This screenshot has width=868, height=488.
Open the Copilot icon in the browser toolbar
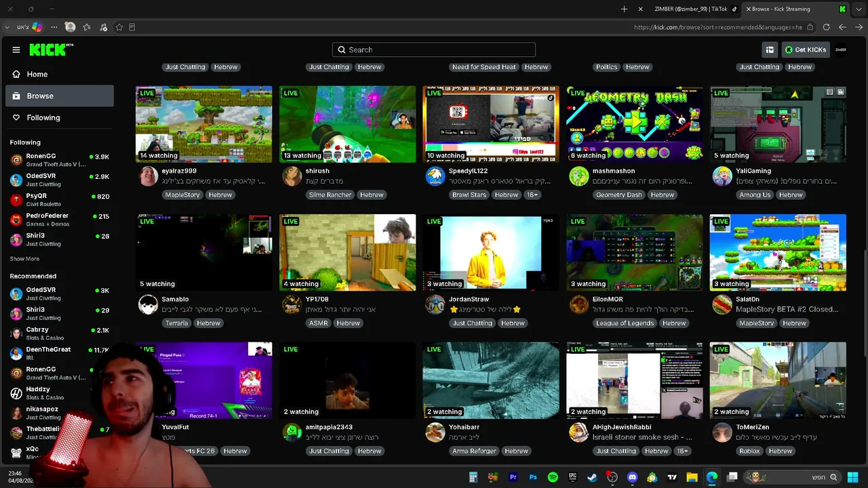click(37, 27)
